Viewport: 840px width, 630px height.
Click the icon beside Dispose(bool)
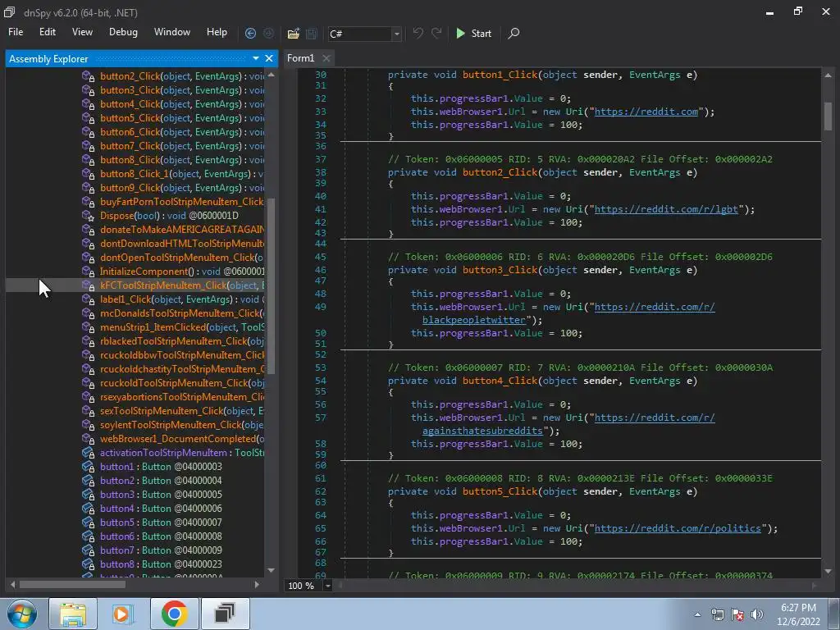coord(89,216)
